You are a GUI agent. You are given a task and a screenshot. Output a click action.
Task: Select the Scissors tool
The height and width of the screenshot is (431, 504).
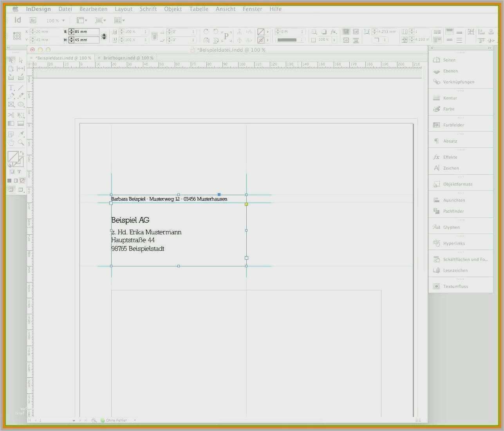click(x=11, y=115)
